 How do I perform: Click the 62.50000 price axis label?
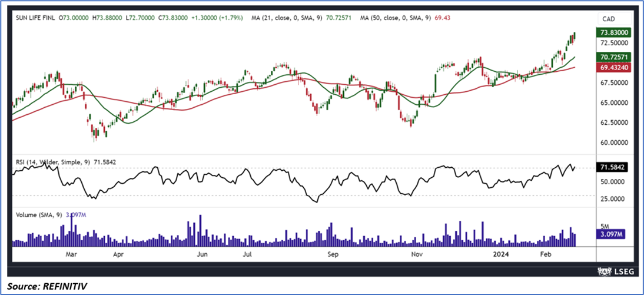point(615,122)
